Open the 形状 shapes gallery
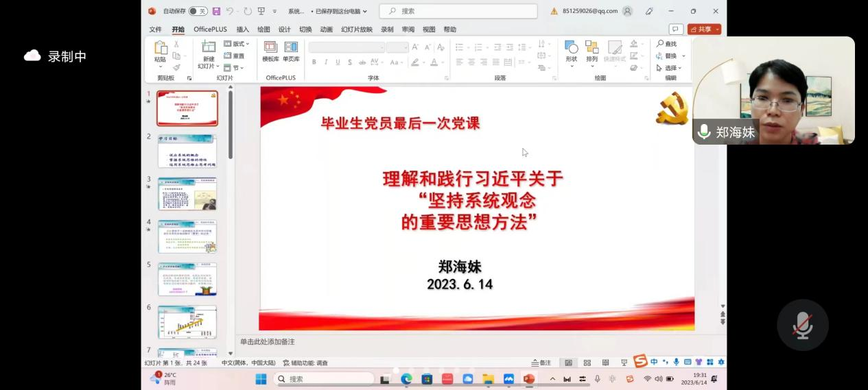The height and width of the screenshot is (390, 868). click(x=572, y=53)
